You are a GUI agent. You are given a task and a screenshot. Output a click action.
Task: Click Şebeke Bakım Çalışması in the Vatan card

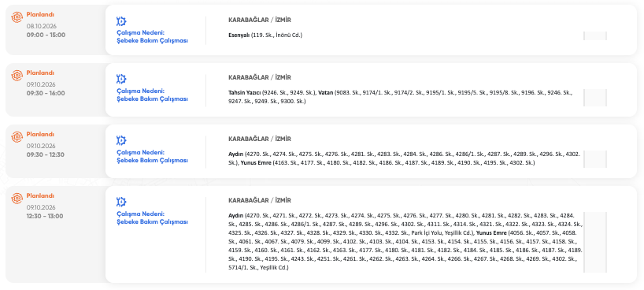[x=153, y=99]
